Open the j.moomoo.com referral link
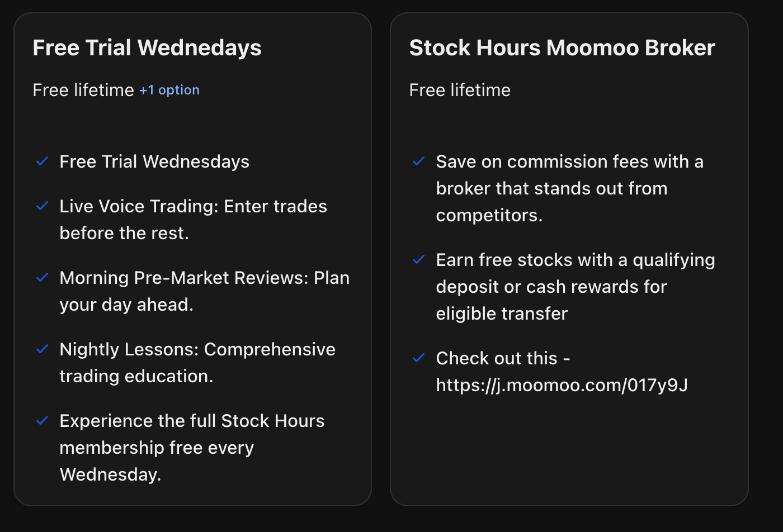The image size is (783, 532). [x=562, y=385]
